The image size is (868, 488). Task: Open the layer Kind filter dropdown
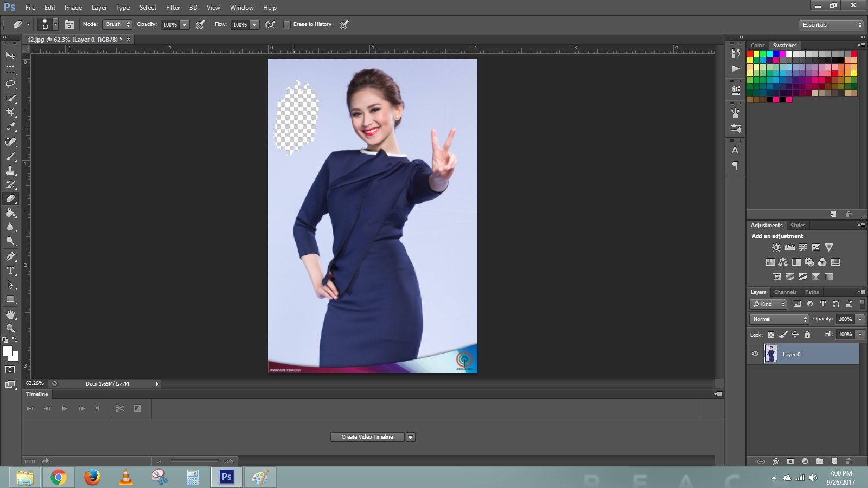[768, 304]
